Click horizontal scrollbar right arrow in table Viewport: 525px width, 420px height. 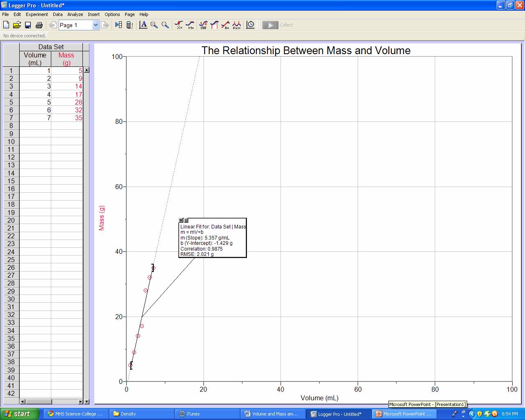80,402
